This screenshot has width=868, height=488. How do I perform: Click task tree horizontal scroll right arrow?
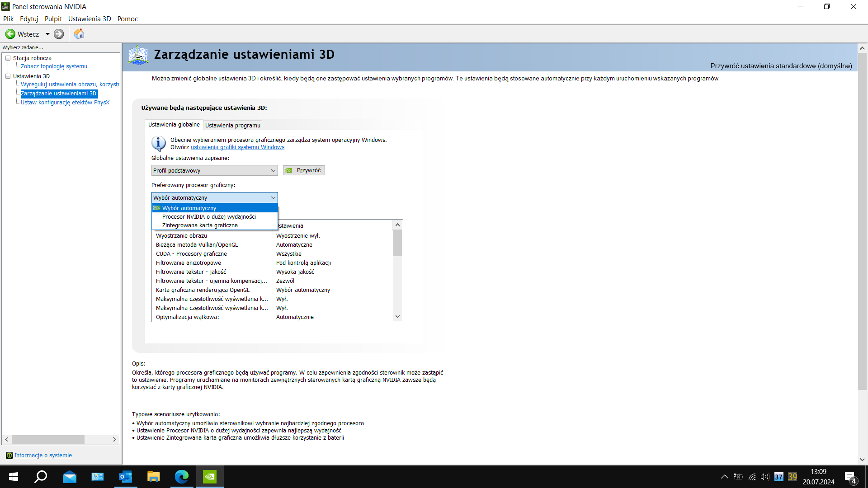[x=114, y=440]
